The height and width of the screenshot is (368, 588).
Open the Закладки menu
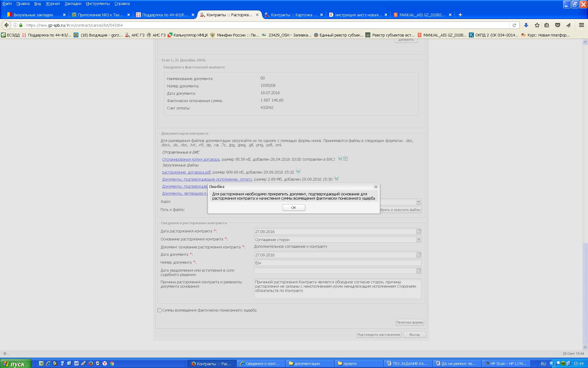73,4
